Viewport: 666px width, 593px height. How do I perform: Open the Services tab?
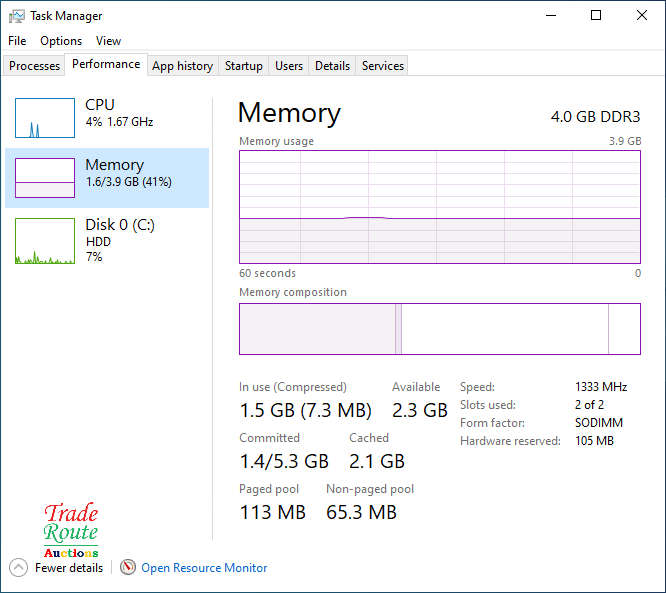click(383, 66)
